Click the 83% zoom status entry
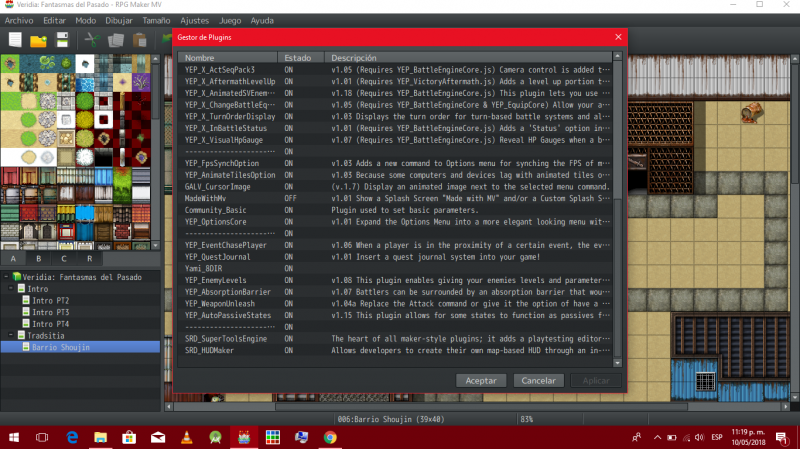The height and width of the screenshot is (449, 800). click(x=527, y=419)
